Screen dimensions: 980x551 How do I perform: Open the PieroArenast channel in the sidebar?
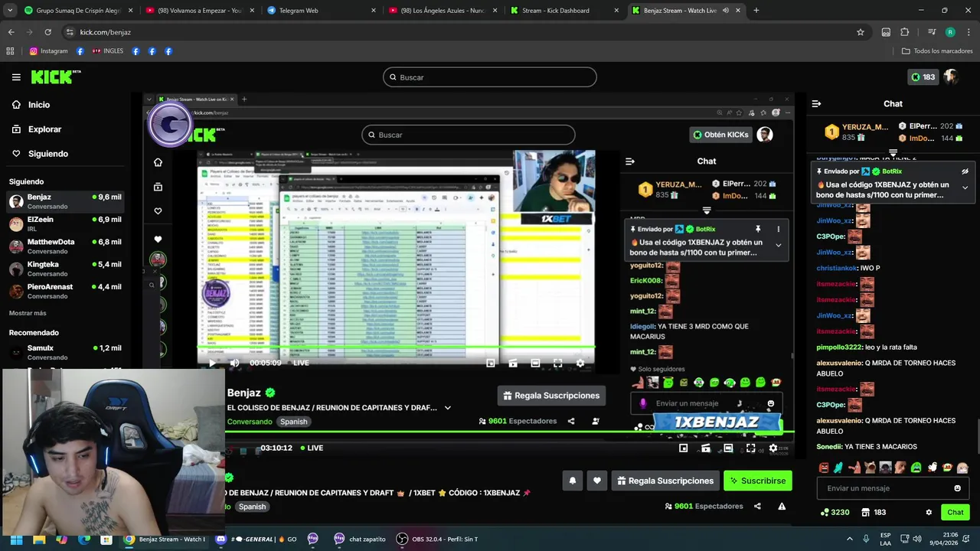click(65, 291)
